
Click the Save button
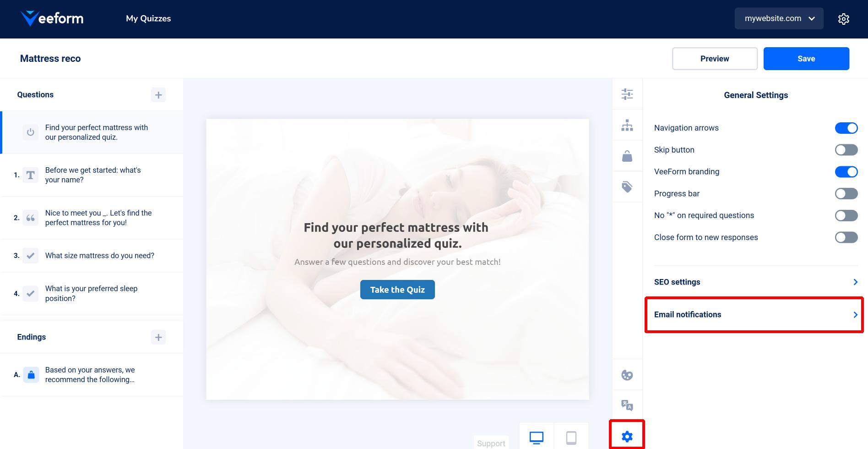(806, 59)
